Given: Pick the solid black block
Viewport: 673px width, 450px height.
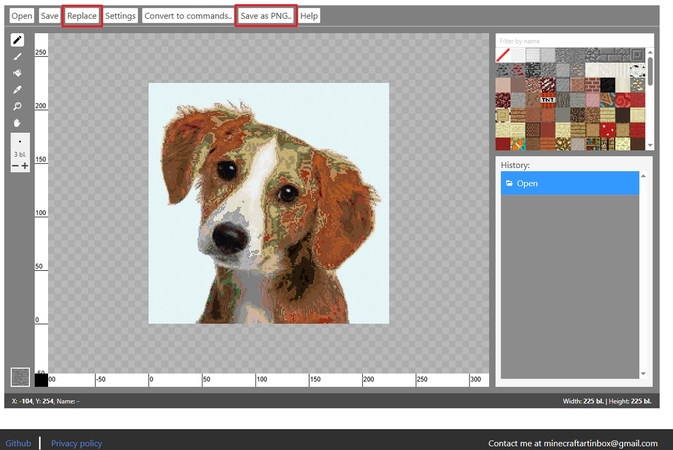Looking at the screenshot, I should click(x=607, y=85).
